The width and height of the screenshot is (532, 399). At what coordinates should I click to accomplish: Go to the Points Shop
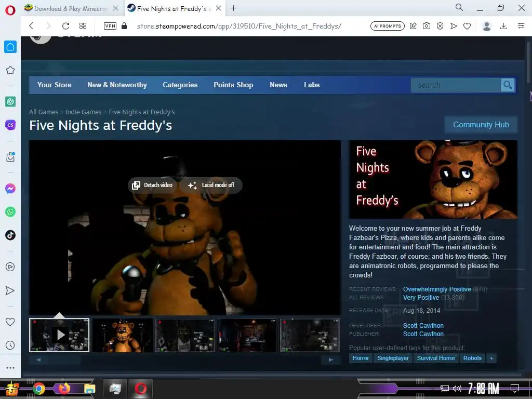pyautogui.click(x=233, y=85)
